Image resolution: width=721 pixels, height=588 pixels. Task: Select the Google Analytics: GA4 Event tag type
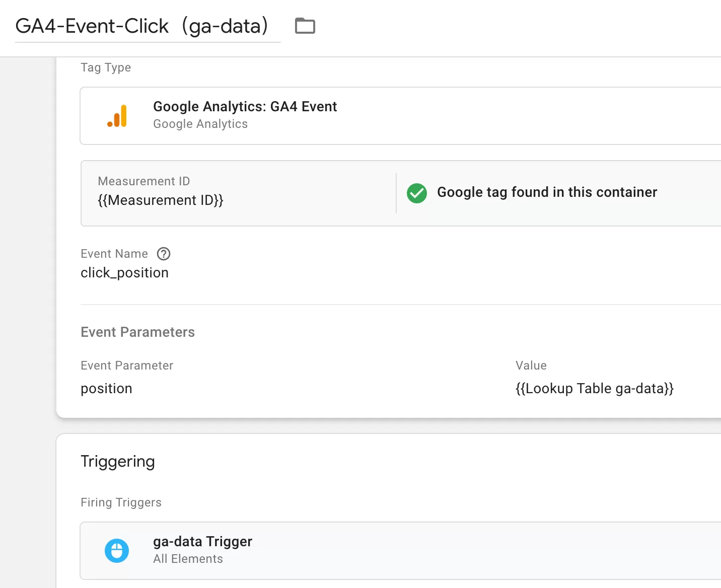pos(401,116)
